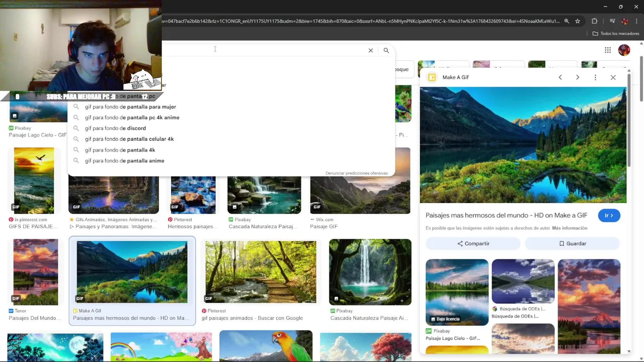Select suggestion gif para fondo de discord
The height and width of the screenshot is (362, 644).
pyautogui.click(x=115, y=128)
